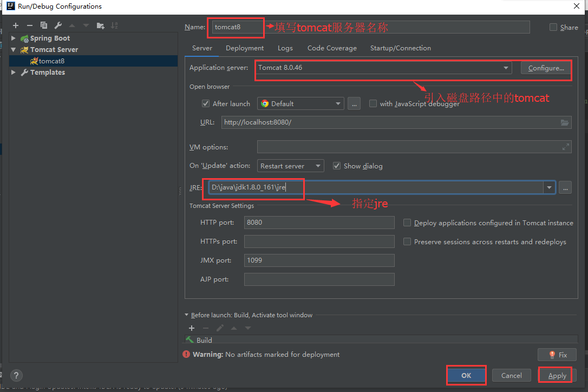This screenshot has height=392, width=588.
Task: Add a before launch task
Action: (192, 328)
